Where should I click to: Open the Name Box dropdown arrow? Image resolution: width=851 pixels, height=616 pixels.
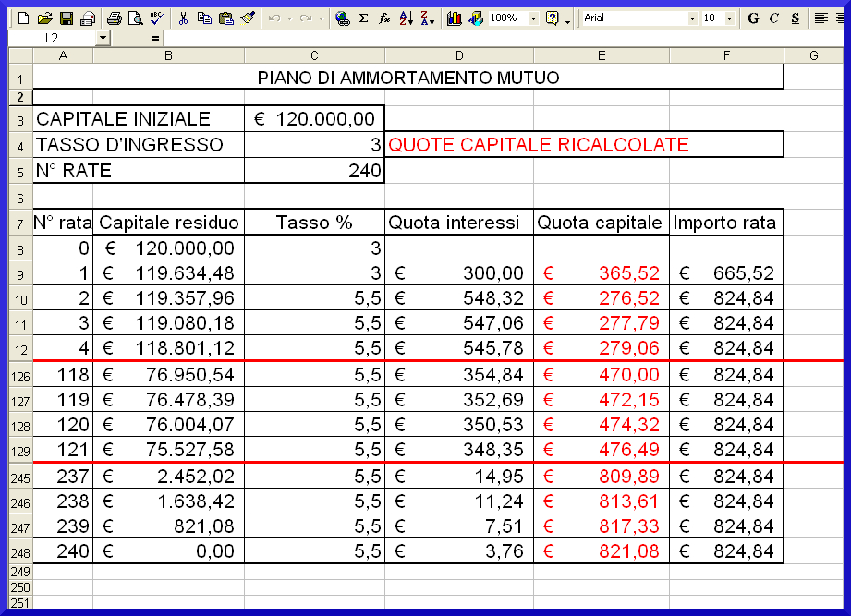[x=103, y=39]
